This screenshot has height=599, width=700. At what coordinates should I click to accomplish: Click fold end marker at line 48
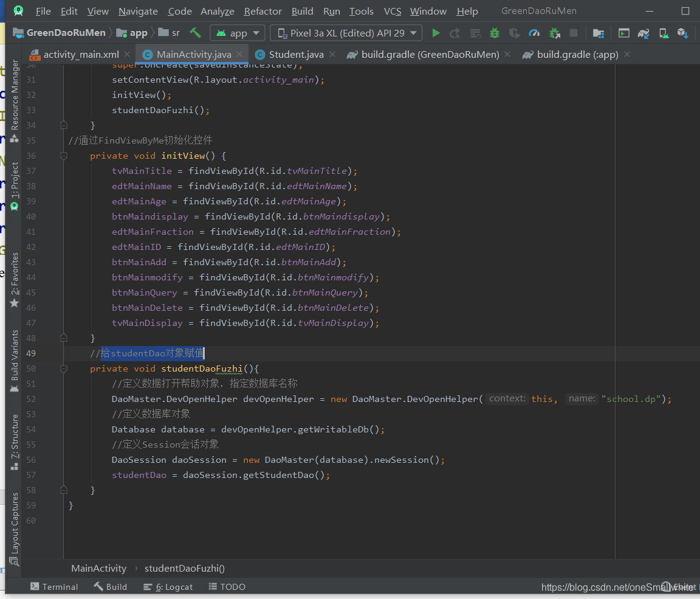point(63,338)
